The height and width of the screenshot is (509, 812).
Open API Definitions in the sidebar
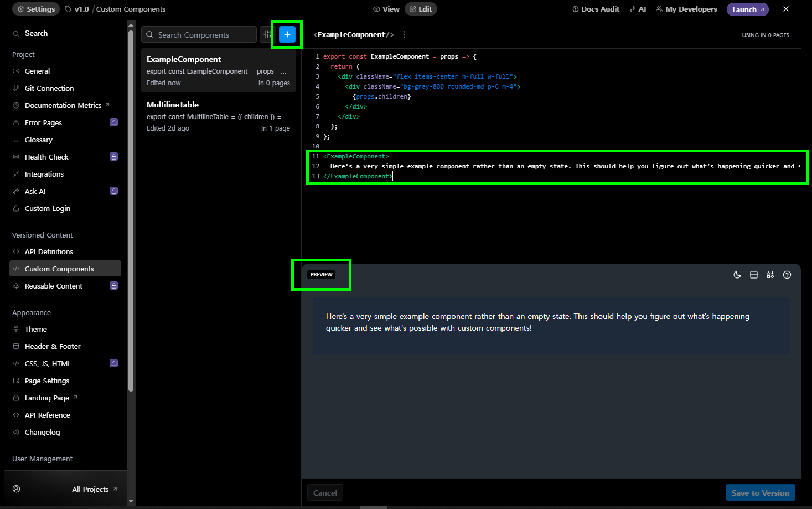49,251
